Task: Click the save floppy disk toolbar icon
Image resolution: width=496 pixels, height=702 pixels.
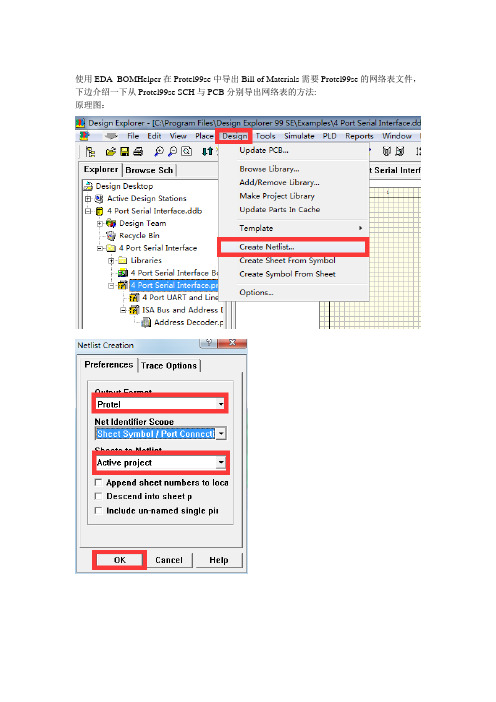Action: pos(124,152)
